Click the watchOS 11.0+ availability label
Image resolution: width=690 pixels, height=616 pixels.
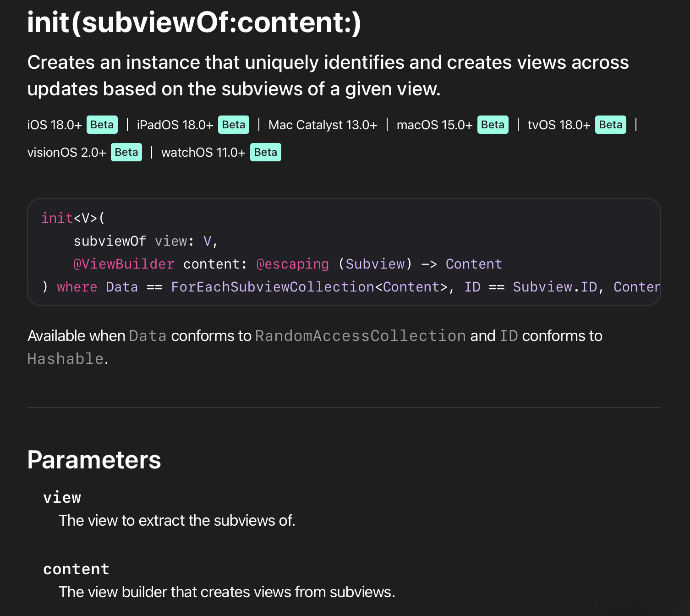203,152
